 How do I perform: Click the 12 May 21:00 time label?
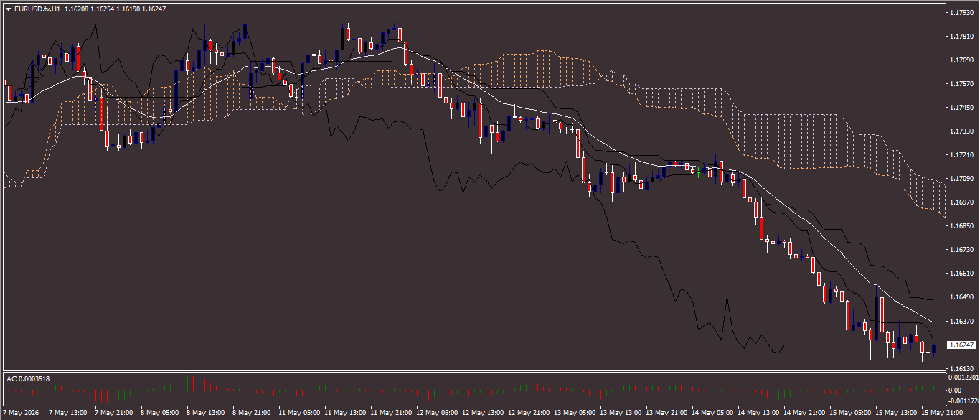(x=529, y=414)
